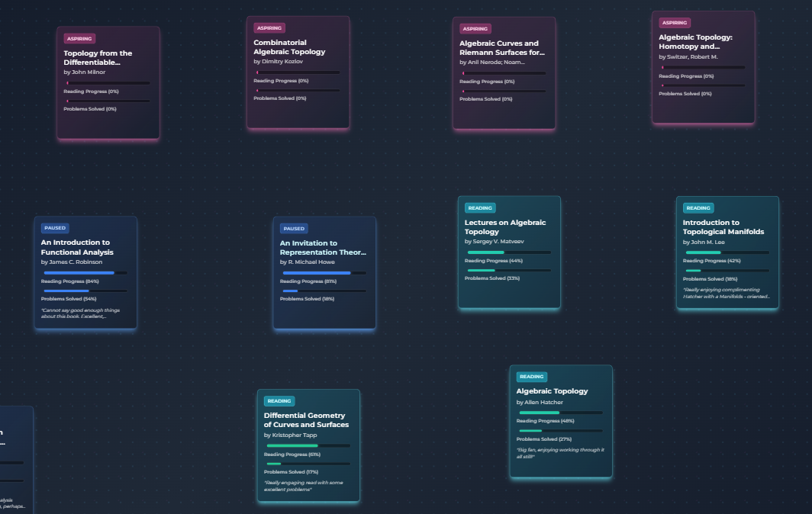Viewport: 812px width, 514px height.
Task: Click the 48% reading progress bar on Hatcher's card
Action: (562, 413)
